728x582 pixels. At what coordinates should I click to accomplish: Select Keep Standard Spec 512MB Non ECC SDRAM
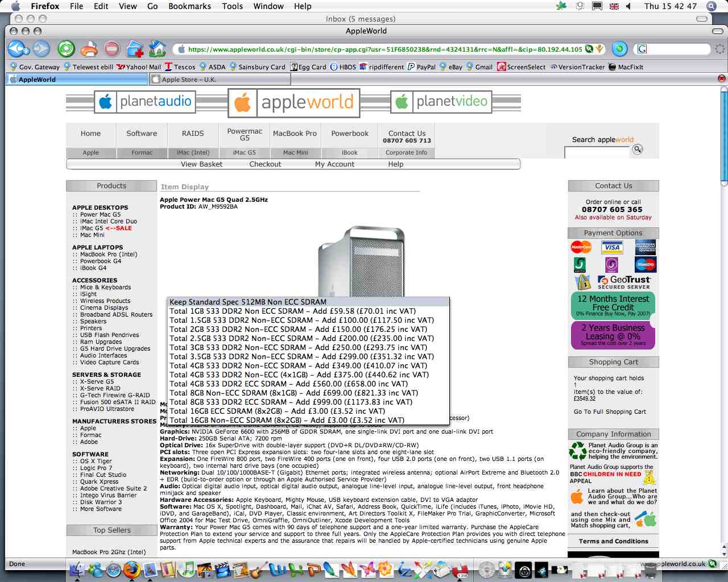pyautogui.click(x=309, y=302)
